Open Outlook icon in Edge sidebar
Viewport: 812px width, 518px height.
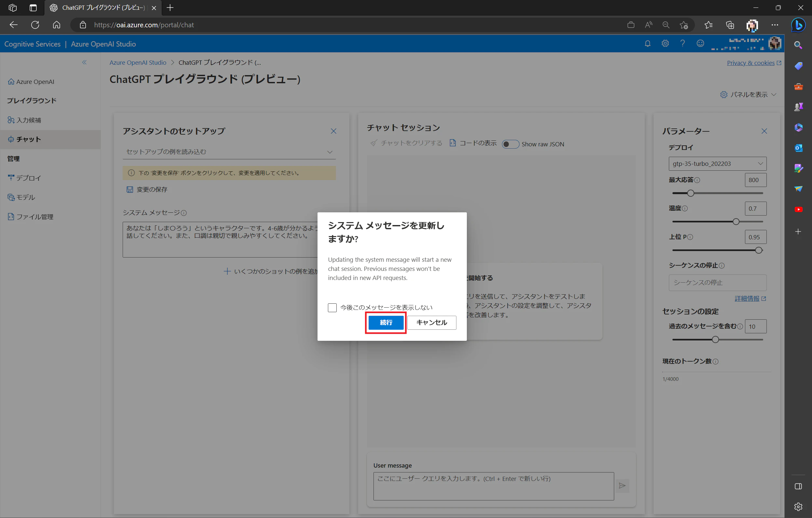tap(798, 148)
